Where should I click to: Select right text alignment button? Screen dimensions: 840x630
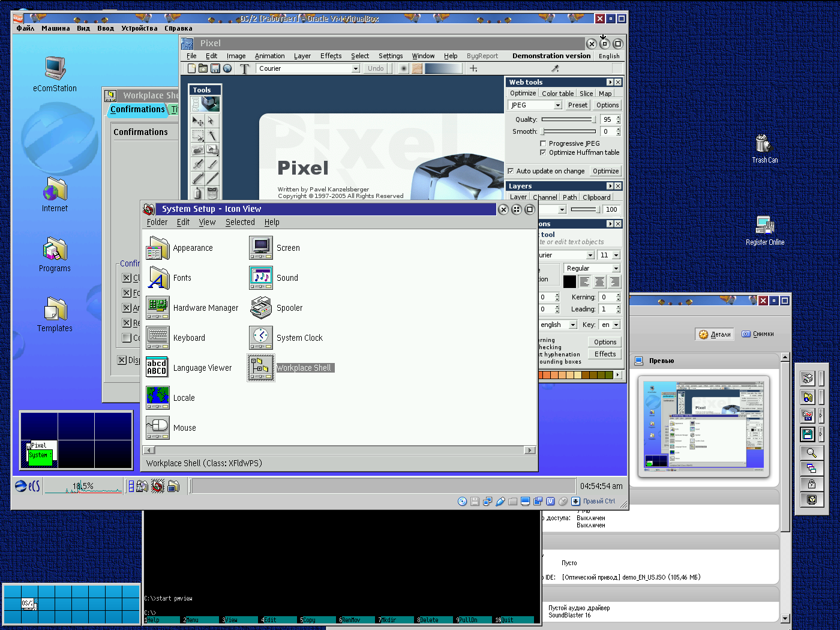(614, 281)
